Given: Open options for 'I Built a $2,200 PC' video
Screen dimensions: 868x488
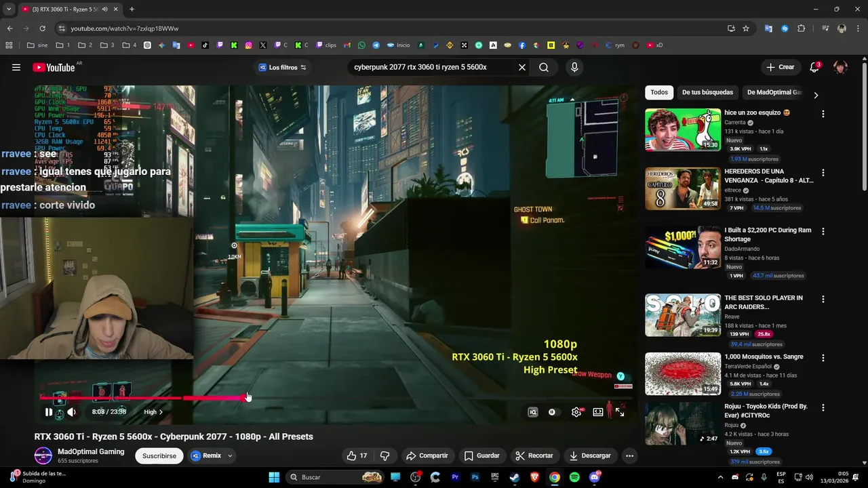Looking at the screenshot, I should [823, 231].
